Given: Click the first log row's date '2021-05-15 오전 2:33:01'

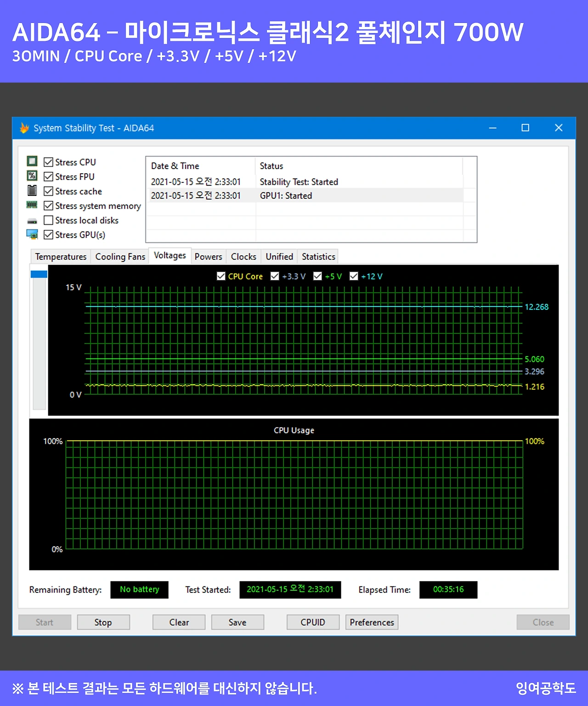Looking at the screenshot, I should 196,182.
